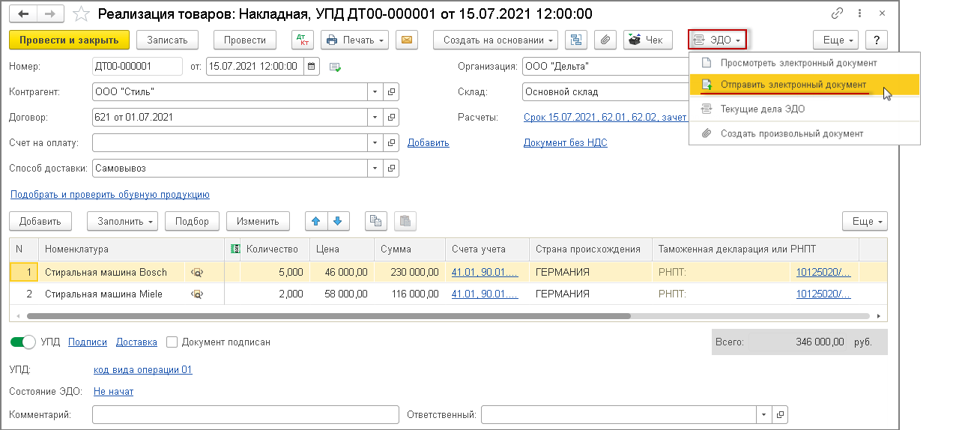Viewport: 980px width, 430px height.
Task: Open the document structure icon next to Создать на основании
Action: pyautogui.click(x=575, y=40)
